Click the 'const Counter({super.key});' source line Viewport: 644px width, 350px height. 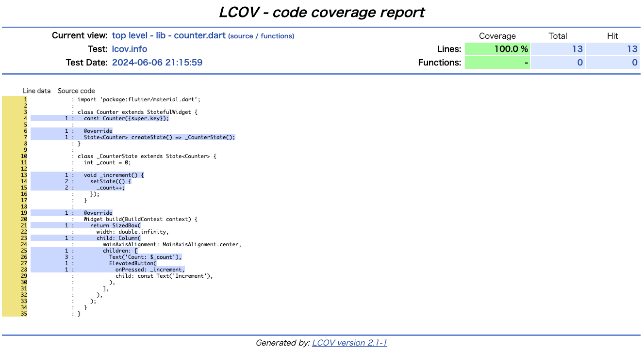(126, 118)
